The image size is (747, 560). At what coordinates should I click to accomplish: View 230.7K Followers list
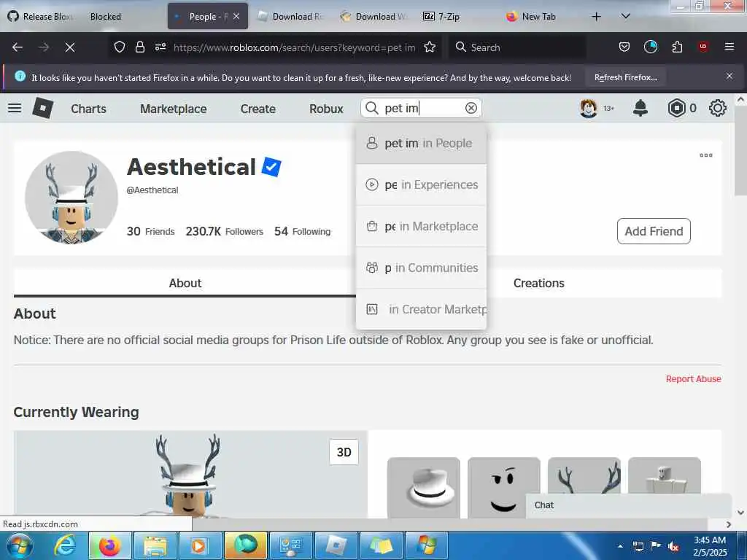225,231
